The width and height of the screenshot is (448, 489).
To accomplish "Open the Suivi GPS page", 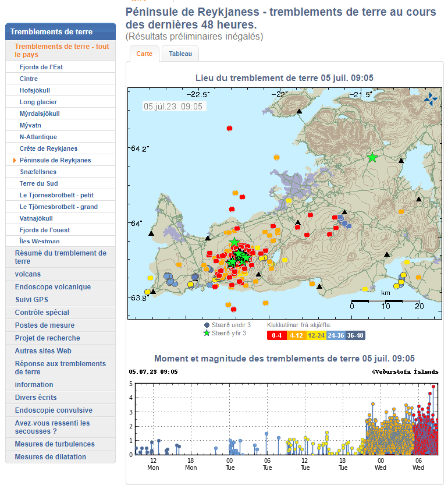I will (x=31, y=300).
